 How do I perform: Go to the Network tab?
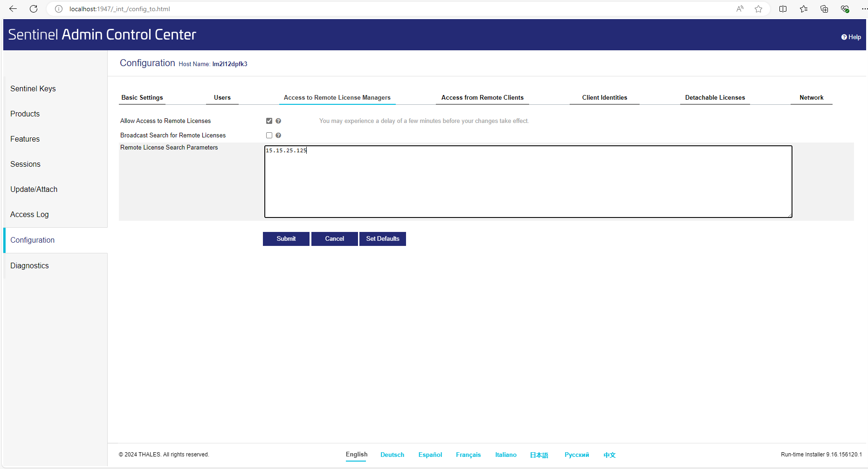coord(811,98)
